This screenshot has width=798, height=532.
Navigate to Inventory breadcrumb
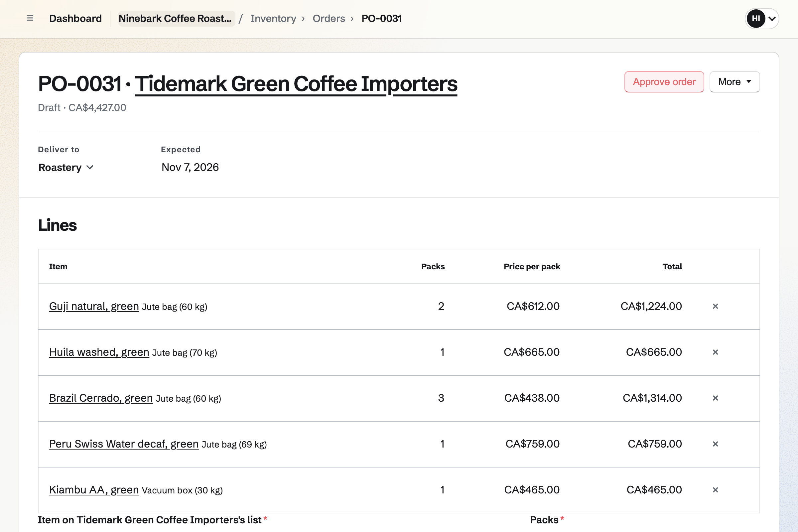coord(273,18)
